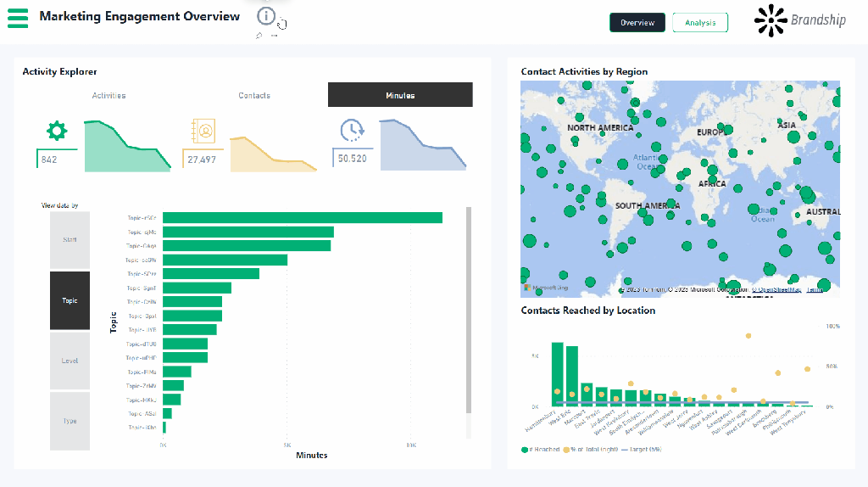The height and width of the screenshot is (487, 868).
Task: Click the yellow contact book icon
Action: 203,132
